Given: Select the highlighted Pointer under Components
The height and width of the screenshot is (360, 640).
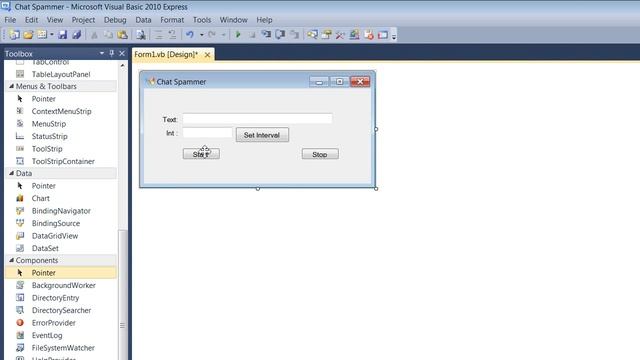Looking at the screenshot, I should [61, 273].
